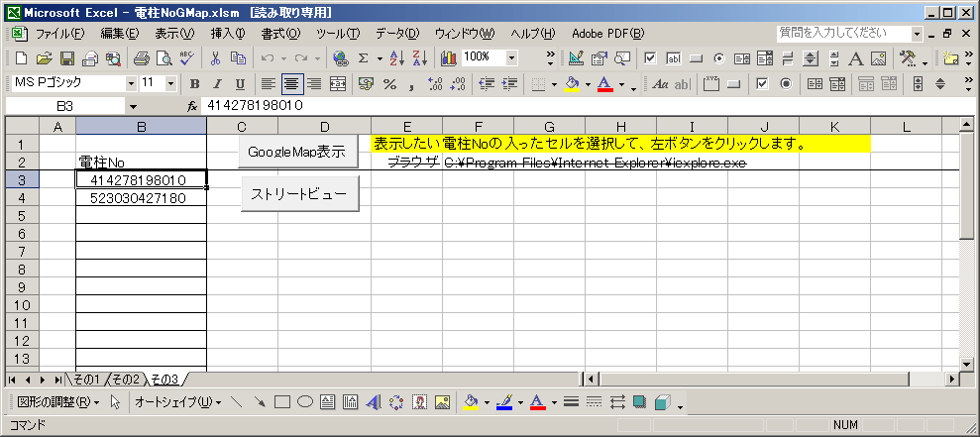Viewport: 980px width, 437px height.
Task: Toggle right alignment
Action: tap(314, 84)
